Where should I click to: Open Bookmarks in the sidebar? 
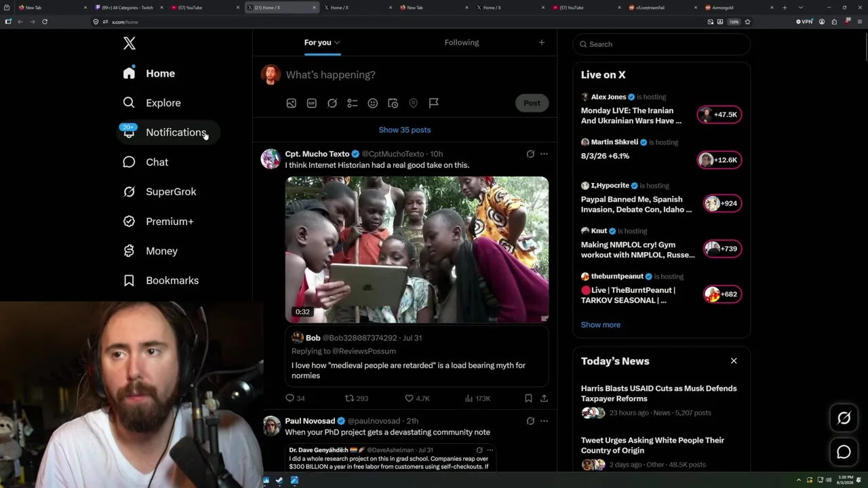coord(161,281)
